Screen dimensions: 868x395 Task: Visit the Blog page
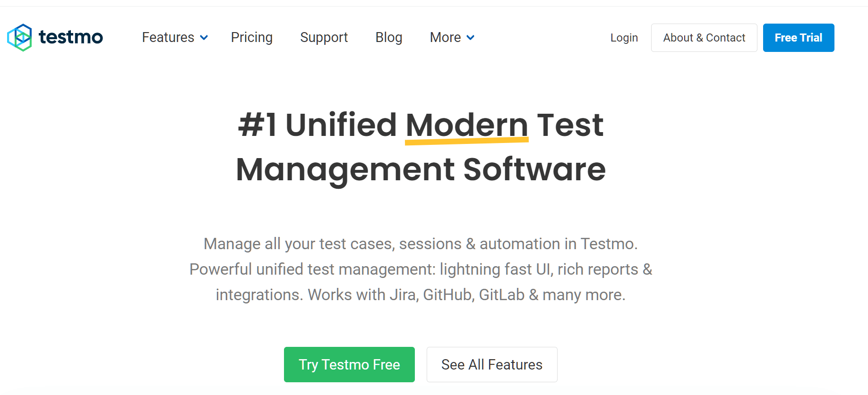pos(388,37)
